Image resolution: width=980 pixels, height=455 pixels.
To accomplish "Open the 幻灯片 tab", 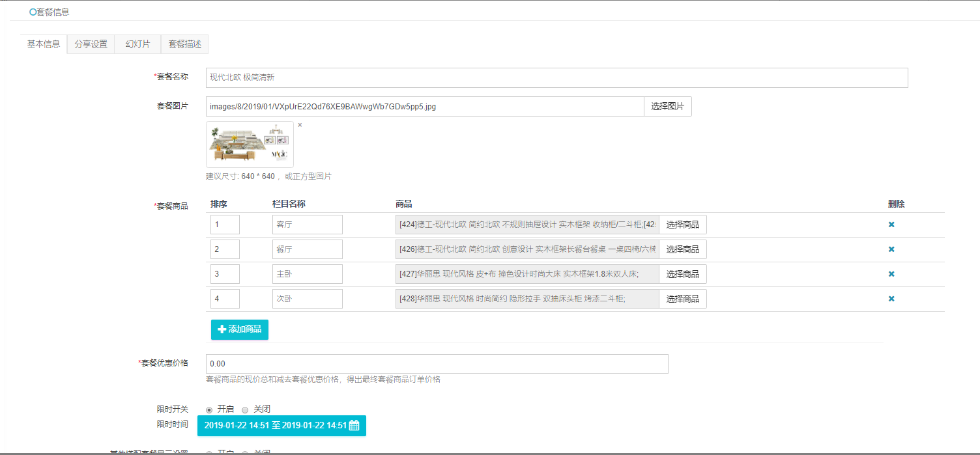I will click(137, 44).
